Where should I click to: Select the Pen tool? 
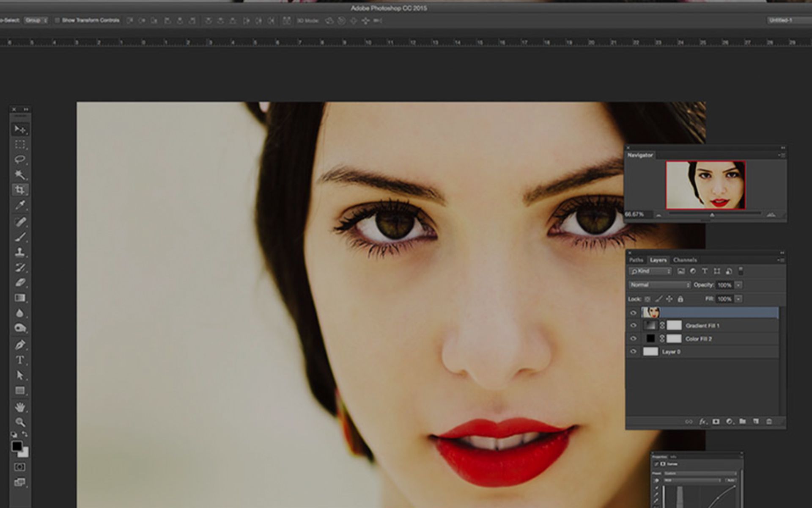(x=20, y=345)
